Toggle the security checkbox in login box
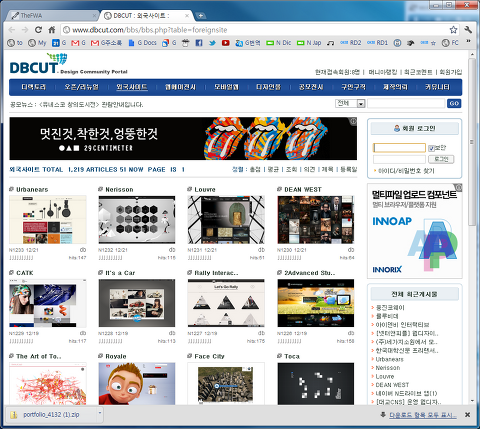Viewport: 480px width, 429px height. tap(431, 148)
